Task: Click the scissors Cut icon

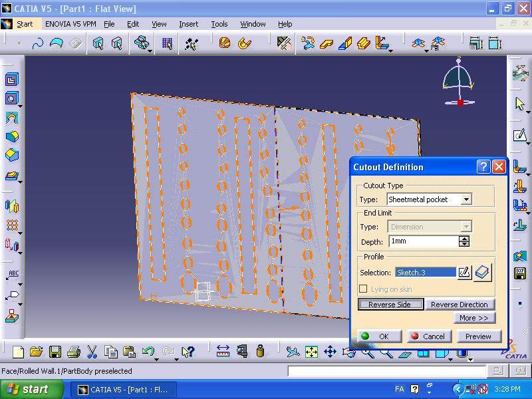Action: (92, 352)
